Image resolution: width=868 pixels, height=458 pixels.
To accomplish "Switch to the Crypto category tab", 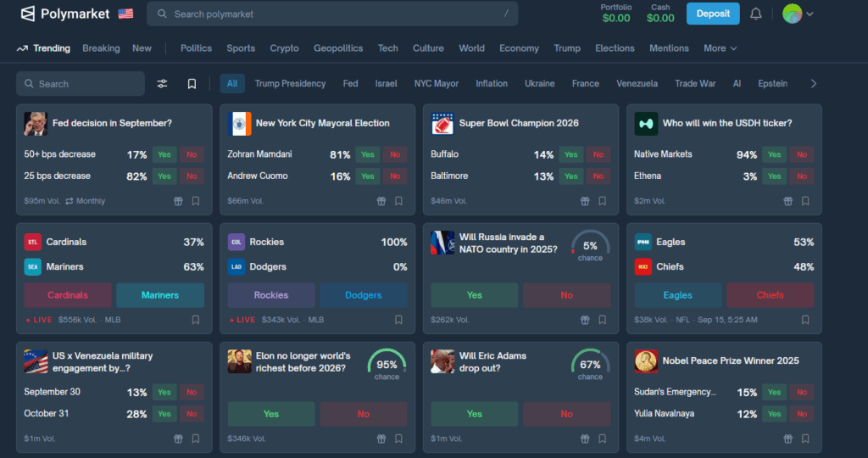I will [284, 48].
